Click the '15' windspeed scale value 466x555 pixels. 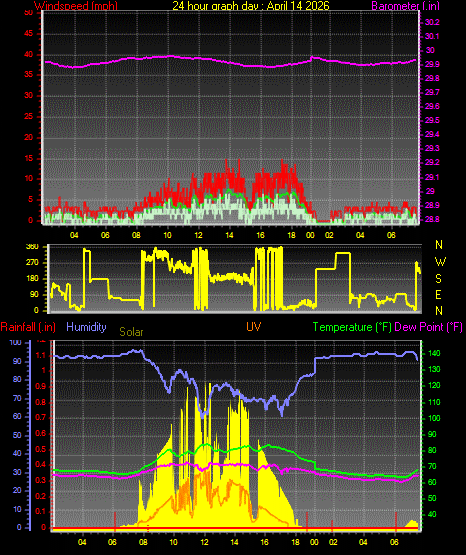tap(28, 159)
